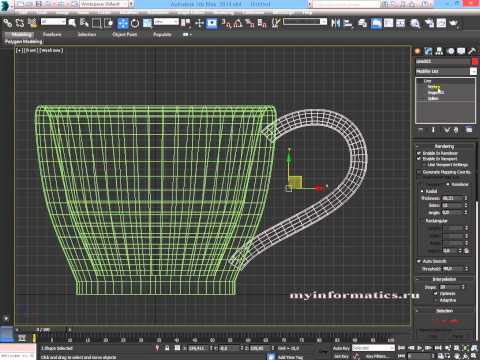480x360 pixels.
Task: Open the Freeform ribbon tab
Action: [52, 34]
